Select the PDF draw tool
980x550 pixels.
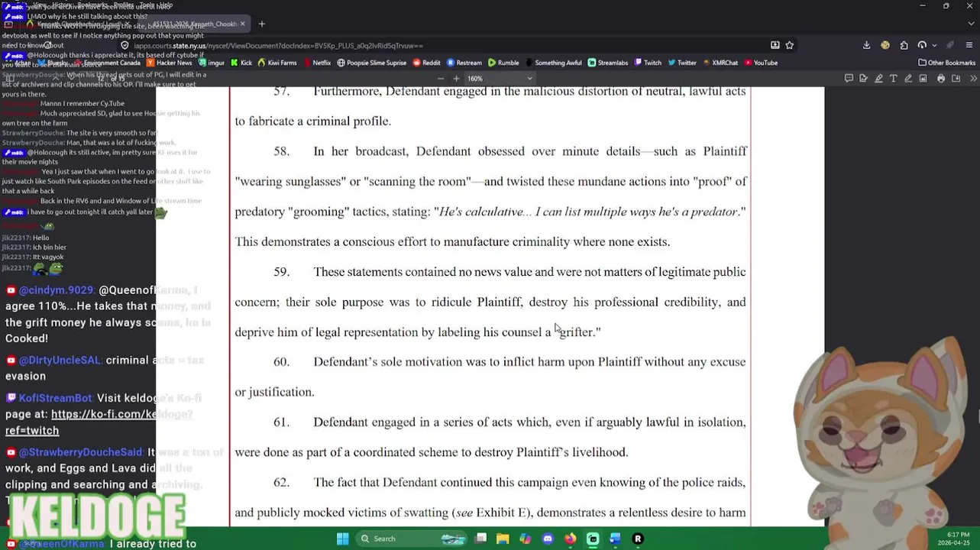click(x=908, y=78)
